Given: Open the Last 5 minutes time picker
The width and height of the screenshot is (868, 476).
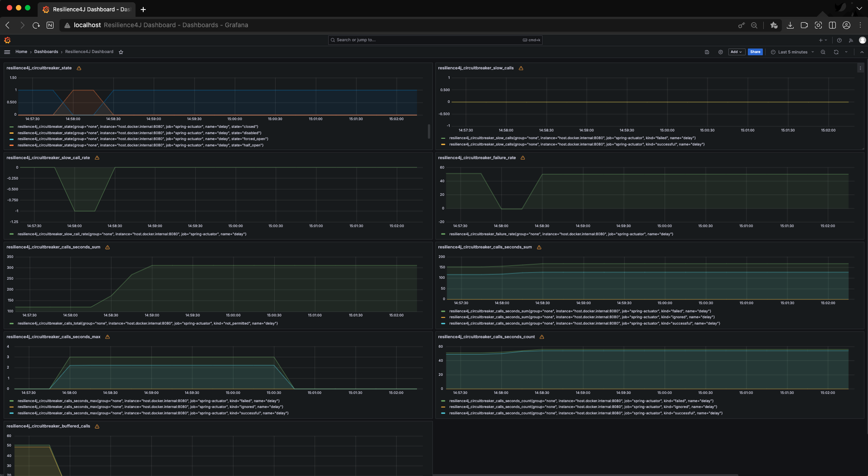Looking at the screenshot, I should pyautogui.click(x=793, y=52).
